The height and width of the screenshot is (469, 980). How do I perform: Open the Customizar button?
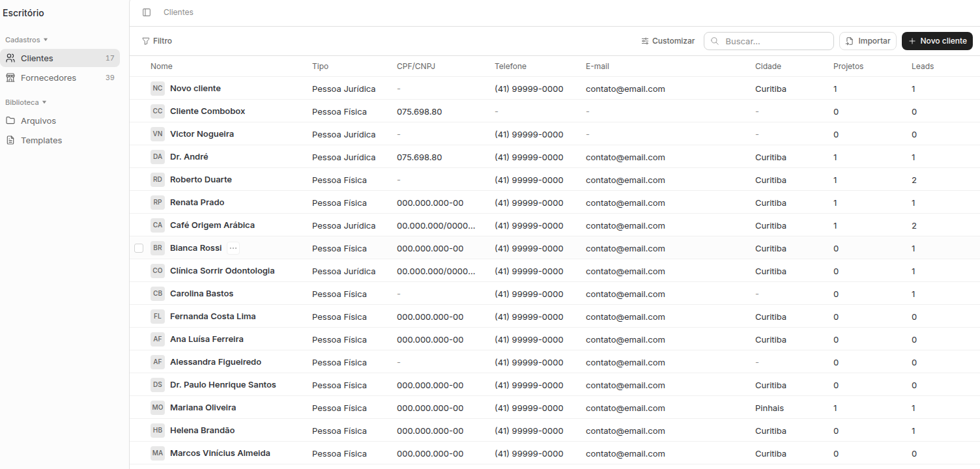point(668,41)
